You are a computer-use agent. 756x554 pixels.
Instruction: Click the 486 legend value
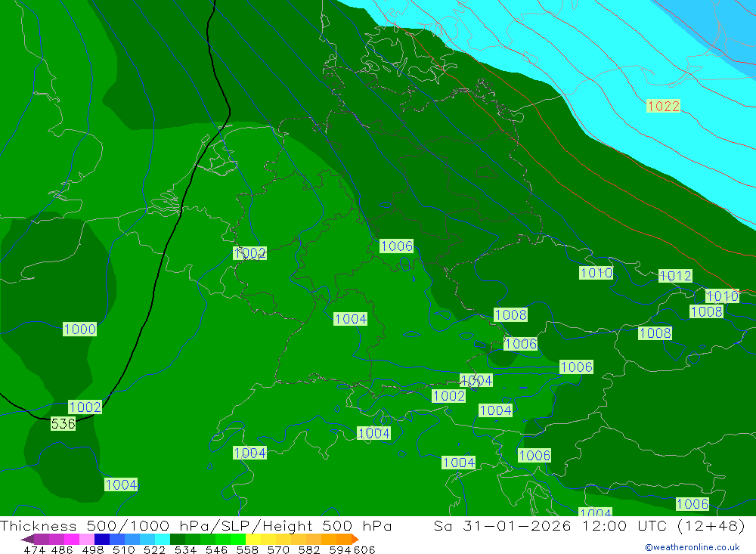pyautogui.click(x=62, y=550)
